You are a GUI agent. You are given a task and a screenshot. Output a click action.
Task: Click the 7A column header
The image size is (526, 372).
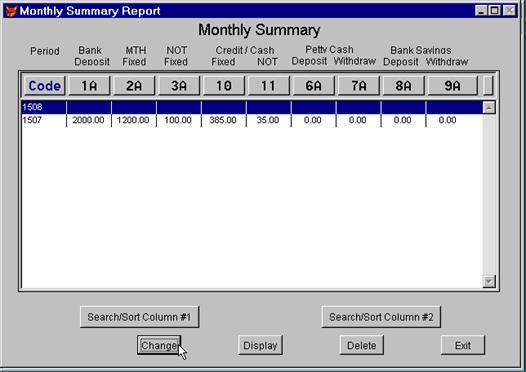coord(359,86)
